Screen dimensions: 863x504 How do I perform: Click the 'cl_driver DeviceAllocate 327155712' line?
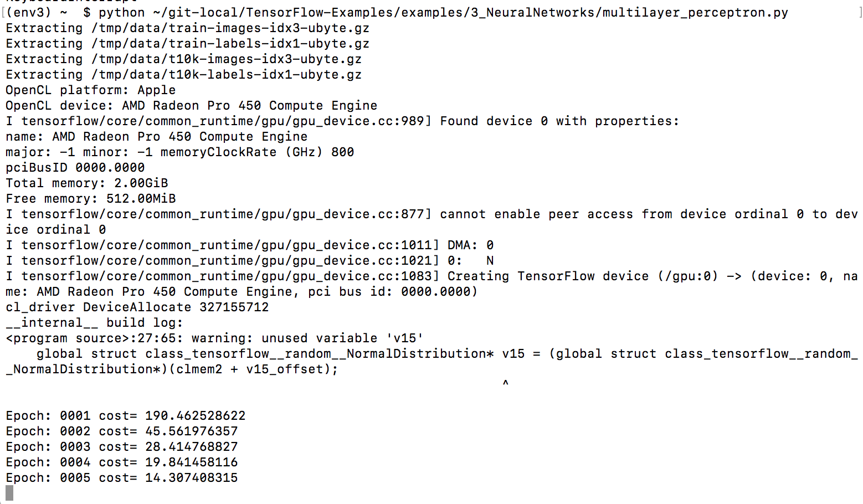click(x=137, y=307)
